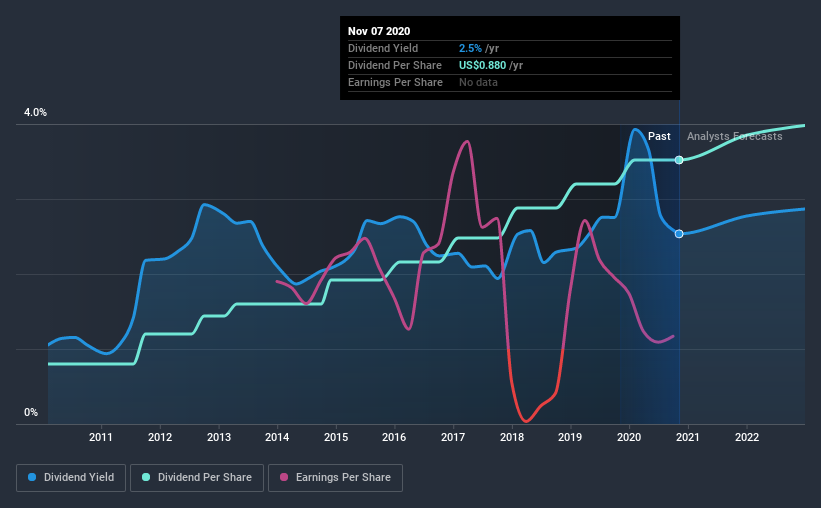Click the 2019 x-axis label
Image resolution: width=821 pixels, height=508 pixels.
pos(570,437)
